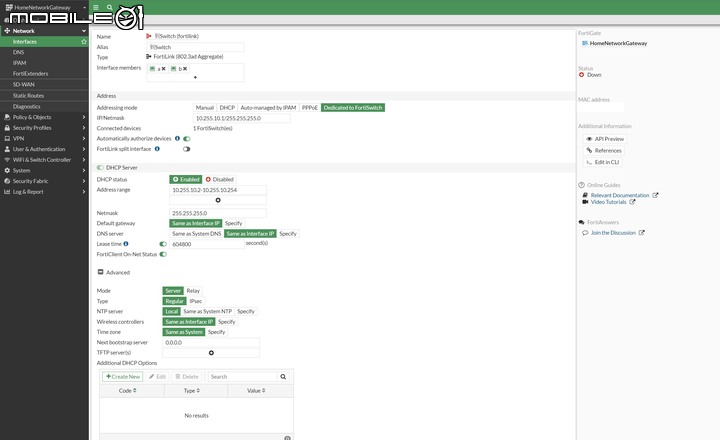This screenshot has height=440, width=720.
Task: Open external link icon for Join the Discussion
Action: click(641, 233)
